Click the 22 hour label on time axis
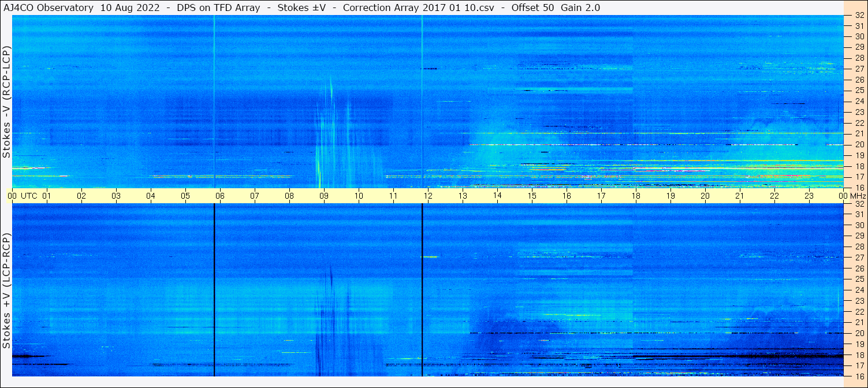The image size is (868, 388). pos(774,196)
